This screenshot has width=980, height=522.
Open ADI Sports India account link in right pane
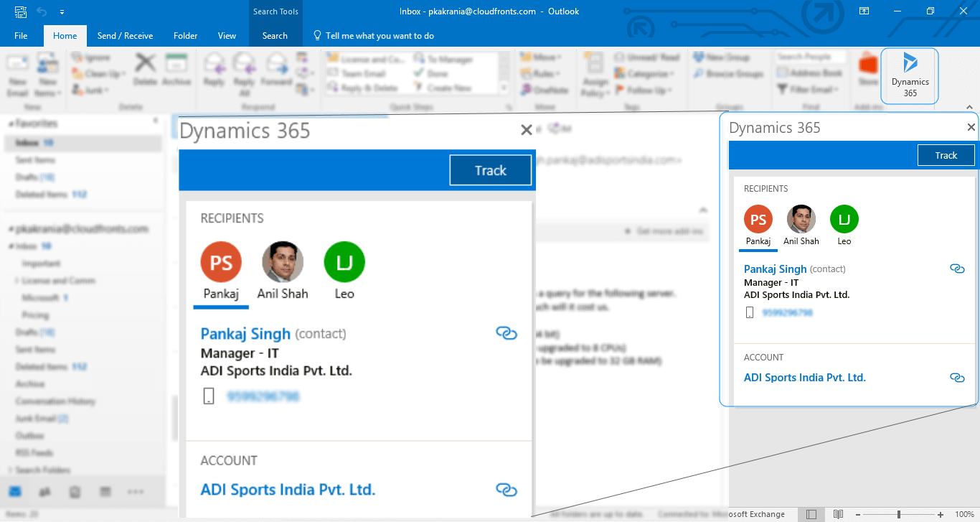[x=804, y=377]
